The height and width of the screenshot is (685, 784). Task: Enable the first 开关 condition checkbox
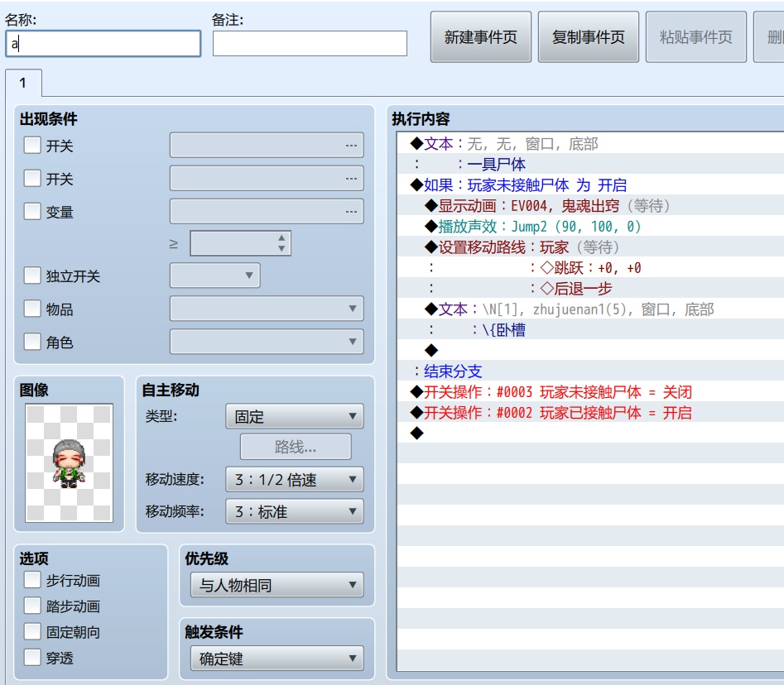tap(32, 146)
